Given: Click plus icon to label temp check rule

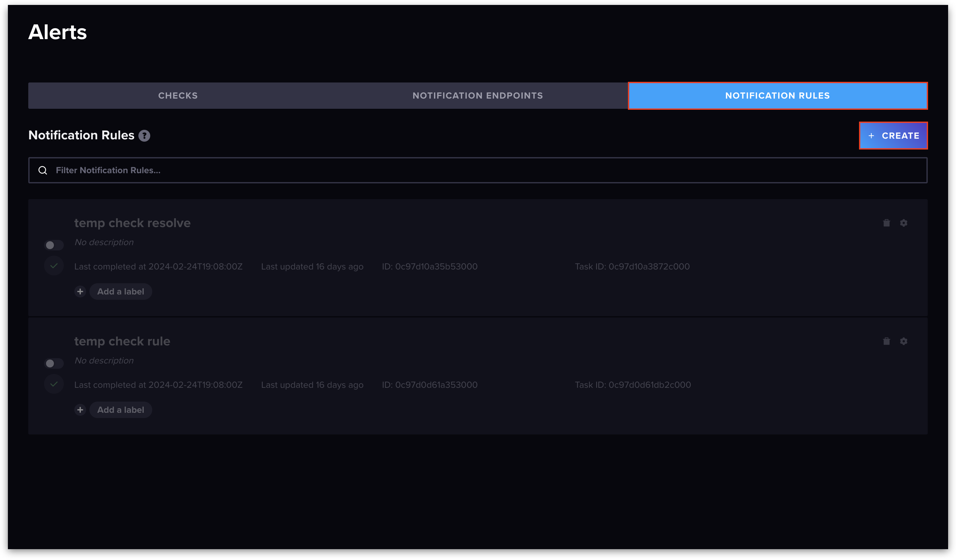Looking at the screenshot, I should [x=80, y=410].
